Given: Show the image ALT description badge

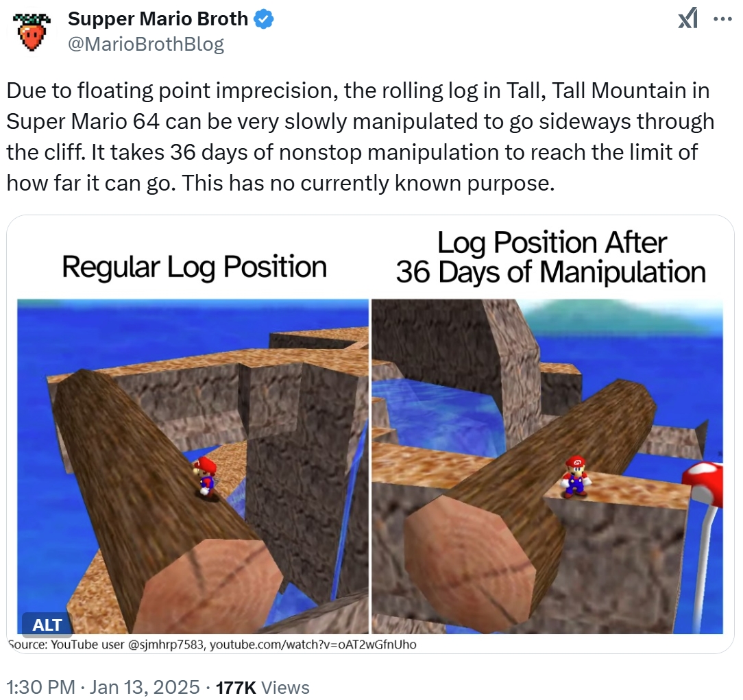Looking at the screenshot, I should coord(47,625).
